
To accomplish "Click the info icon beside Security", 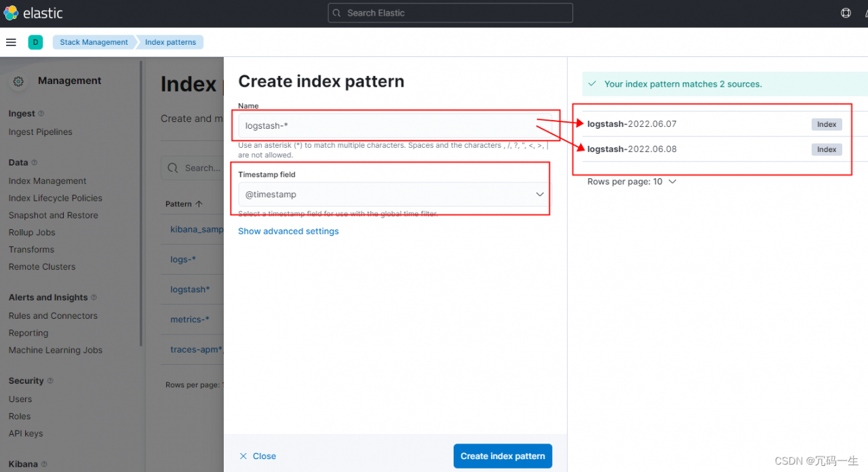I will (x=50, y=381).
